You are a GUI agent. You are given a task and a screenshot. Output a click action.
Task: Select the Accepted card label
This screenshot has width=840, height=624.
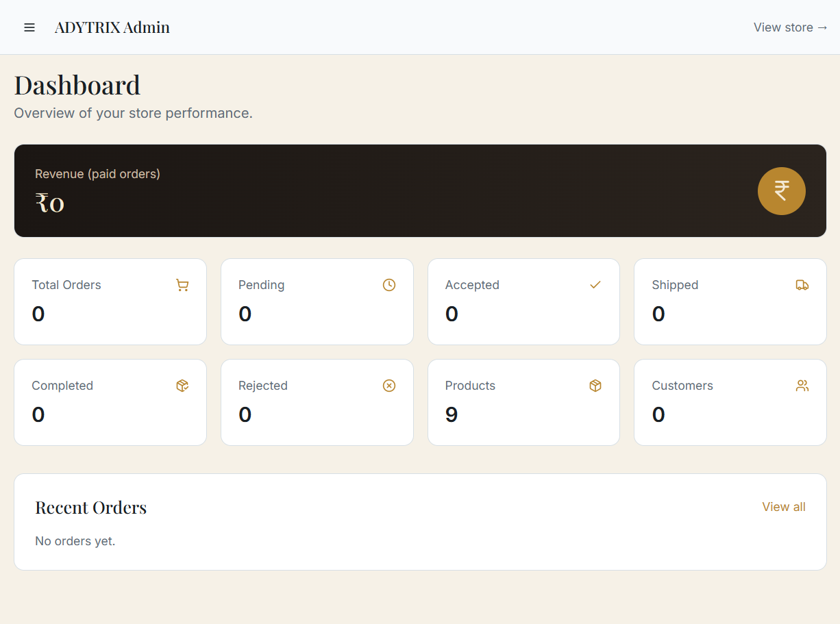472,285
